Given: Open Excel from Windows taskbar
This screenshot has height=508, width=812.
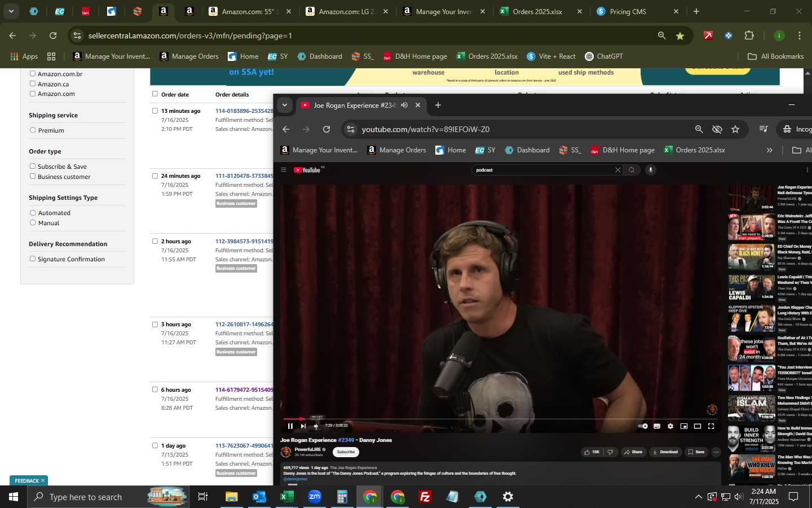Looking at the screenshot, I should 286,497.
